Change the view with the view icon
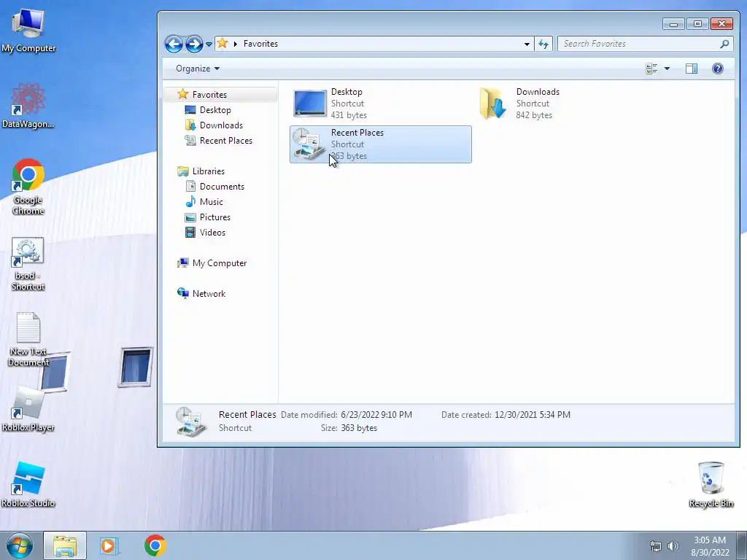The image size is (747, 560). (x=651, y=69)
